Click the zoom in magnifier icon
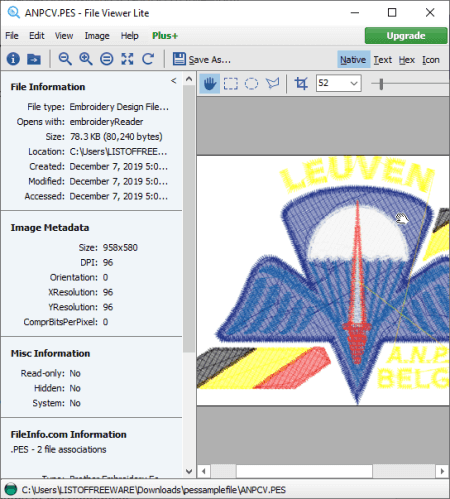Viewport: 450px width, 499px height. (x=86, y=59)
